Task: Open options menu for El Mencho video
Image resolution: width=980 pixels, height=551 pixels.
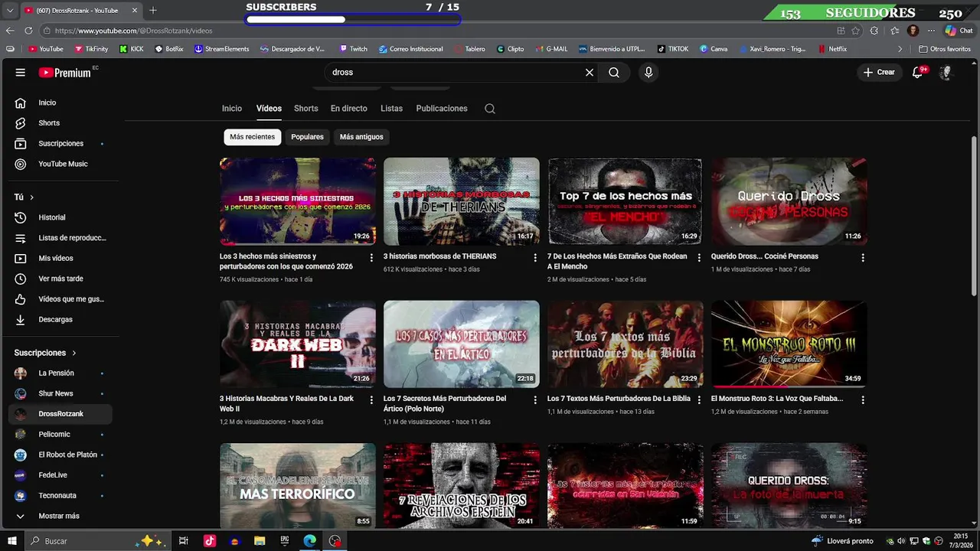Action: click(x=699, y=258)
